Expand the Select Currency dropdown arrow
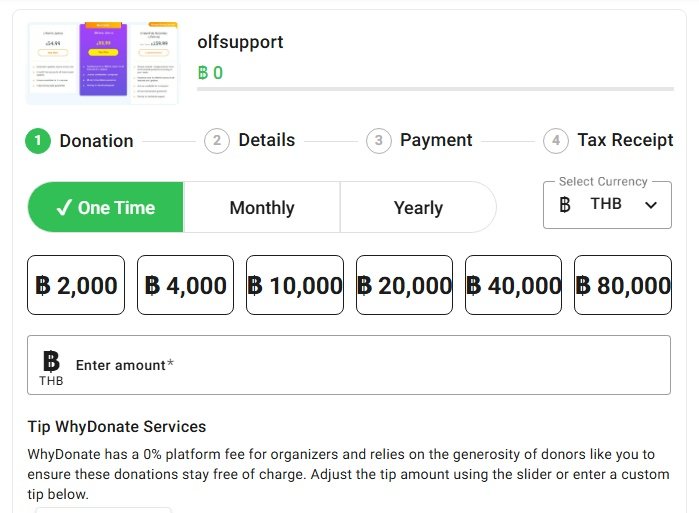Viewport: 699px width, 513px height. (651, 205)
